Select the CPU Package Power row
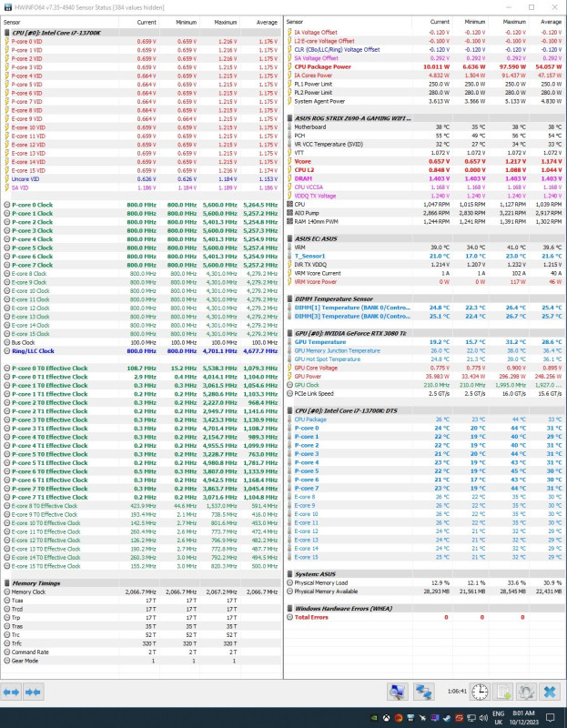567x728 pixels. (424, 66)
